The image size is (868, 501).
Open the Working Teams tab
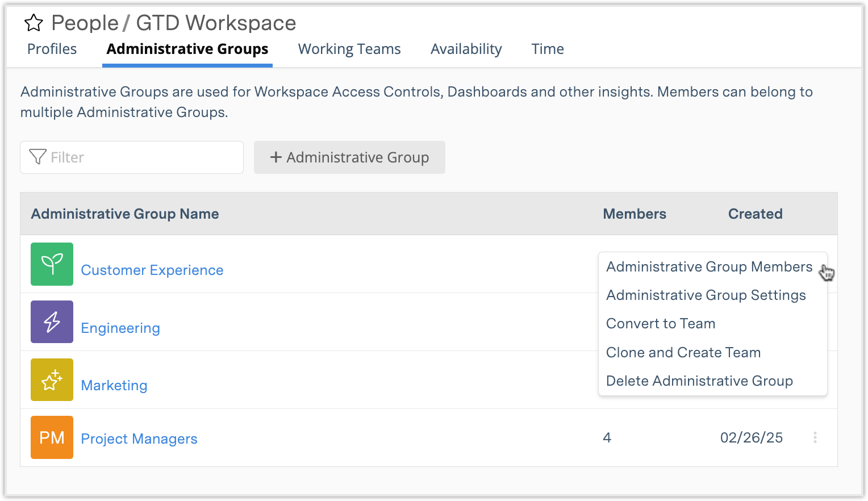[349, 49]
